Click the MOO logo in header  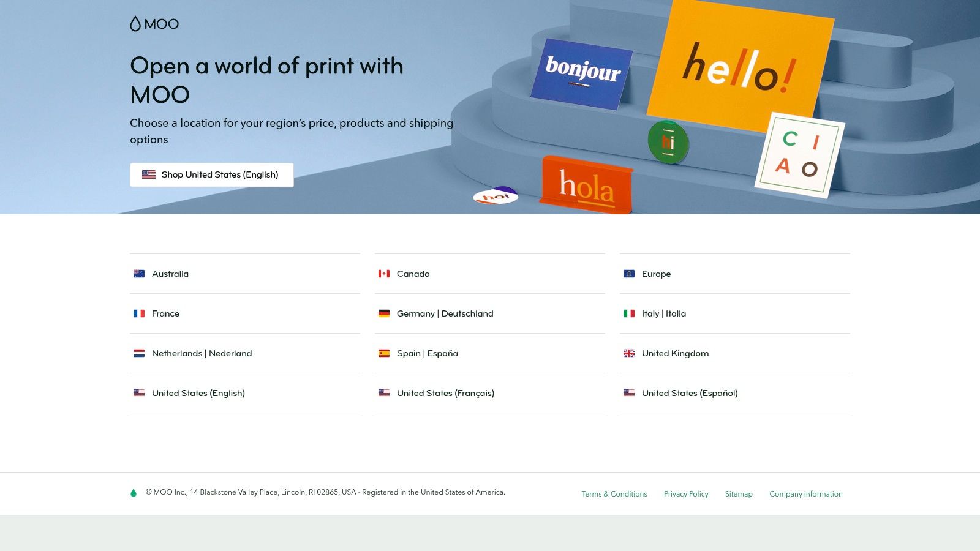[x=154, y=24]
